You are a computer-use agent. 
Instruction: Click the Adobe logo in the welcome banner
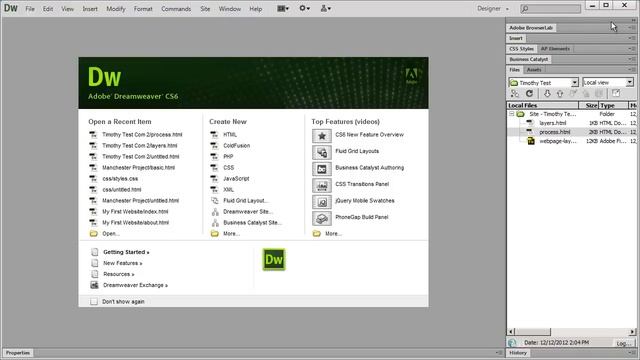pos(411,75)
